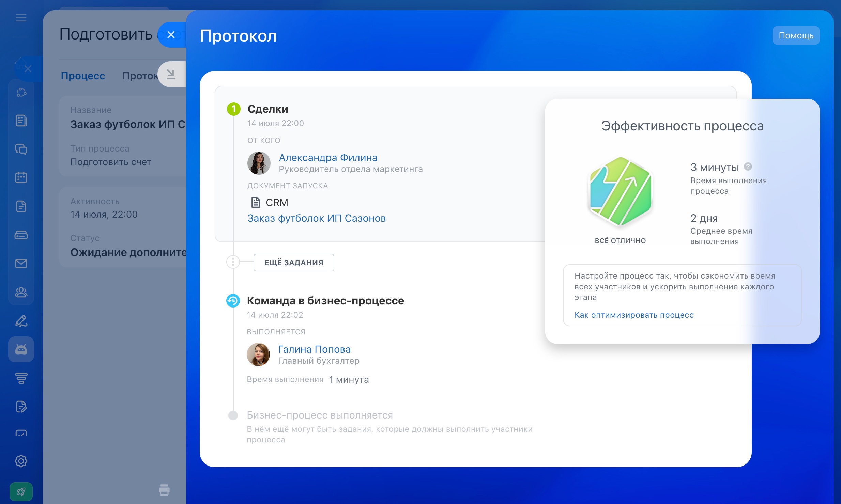Open the checkmark tasks icon in sidebar
841x504 pixels.
[x=21, y=433]
